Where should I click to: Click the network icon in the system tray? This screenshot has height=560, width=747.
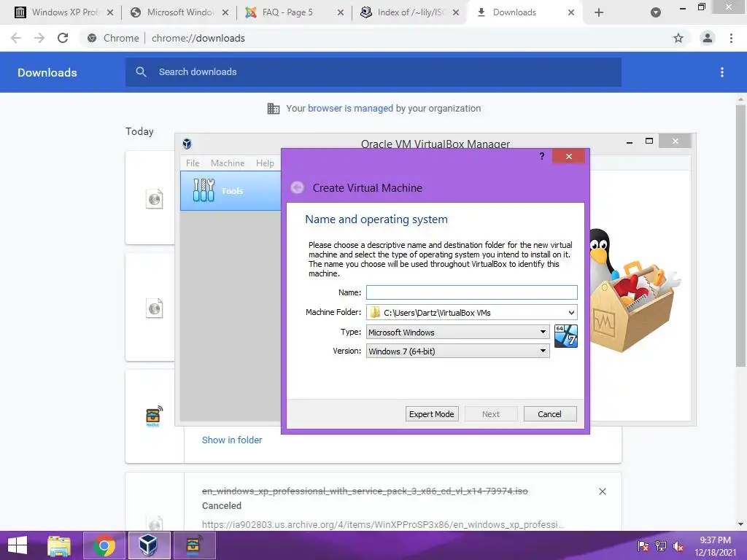pyautogui.click(x=661, y=546)
